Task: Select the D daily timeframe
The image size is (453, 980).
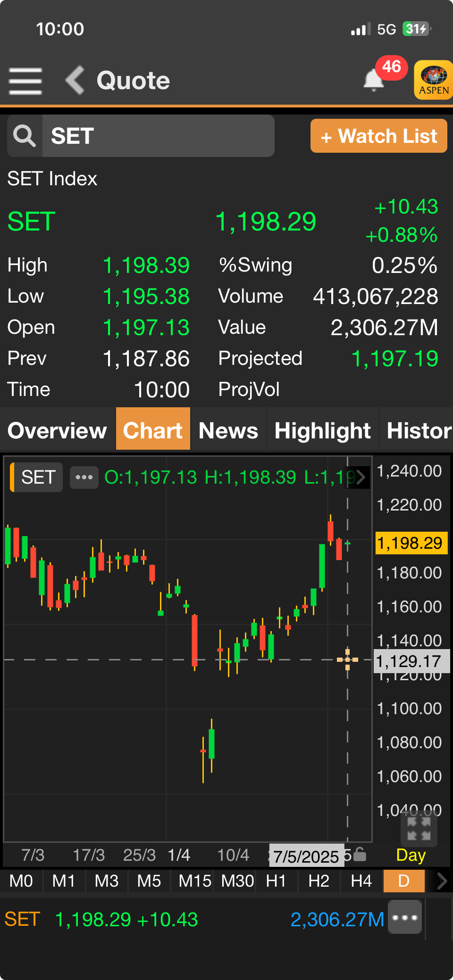Action: [x=404, y=881]
